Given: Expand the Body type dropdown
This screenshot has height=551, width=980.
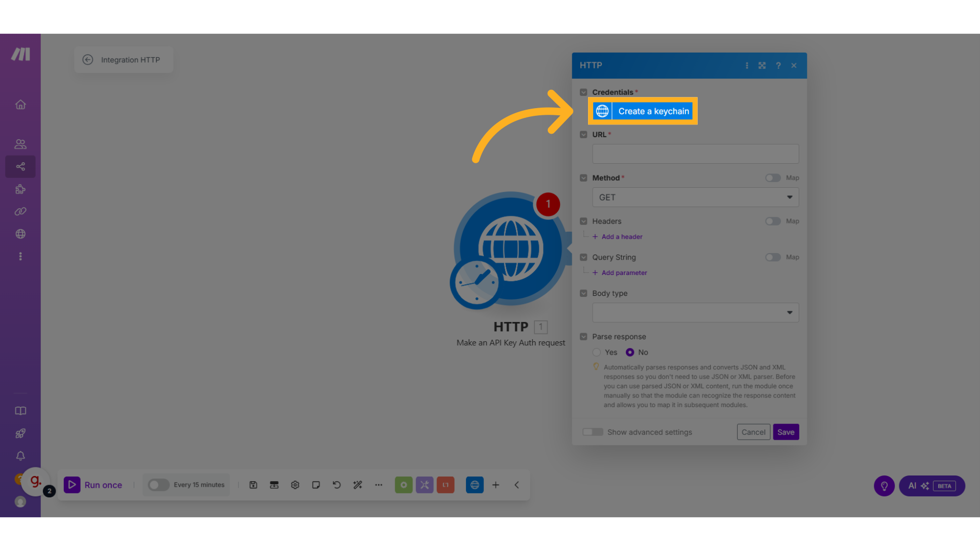Looking at the screenshot, I should pyautogui.click(x=695, y=313).
